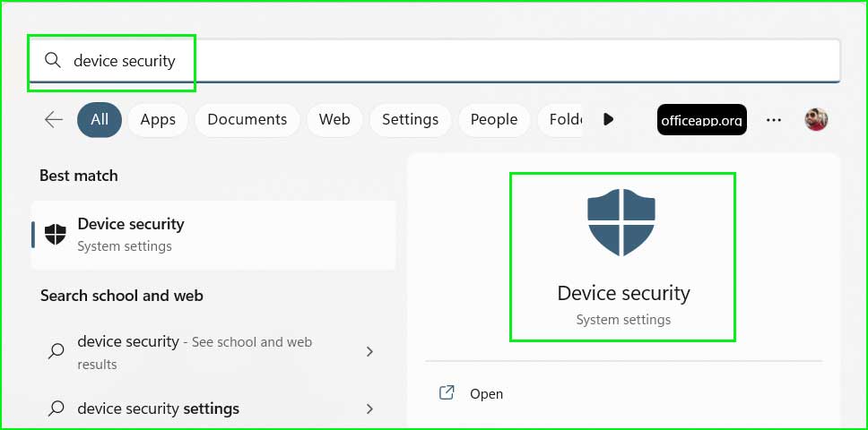
Task: Open the three-dot more options menu
Action: [773, 120]
